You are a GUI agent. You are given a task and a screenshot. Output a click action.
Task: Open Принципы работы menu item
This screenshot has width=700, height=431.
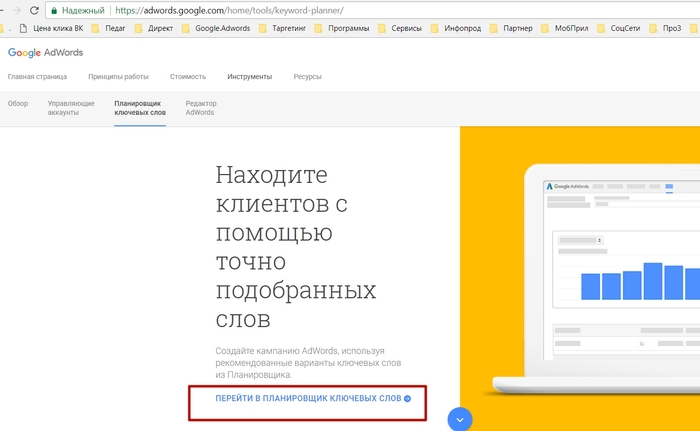coord(118,77)
